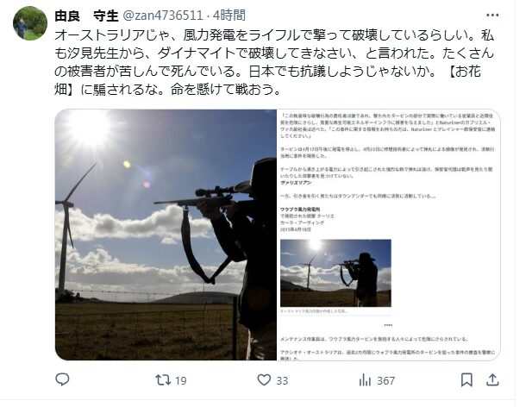
Task: Bookmark this tweet
Action: (466, 380)
